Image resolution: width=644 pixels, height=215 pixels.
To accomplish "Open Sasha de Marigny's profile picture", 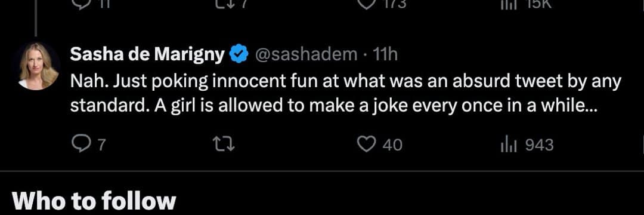I will (x=38, y=66).
